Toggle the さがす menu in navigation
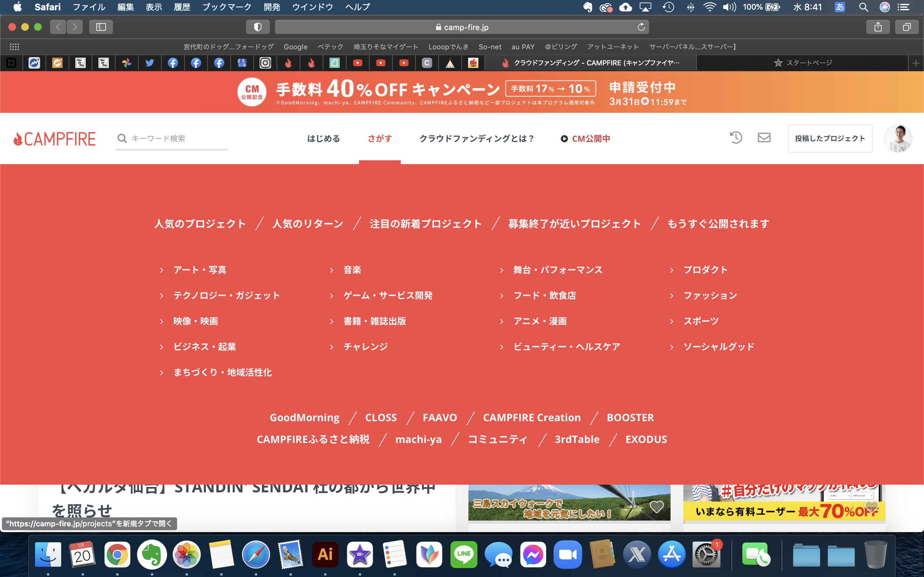The width and height of the screenshot is (924, 577). pos(380,138)
